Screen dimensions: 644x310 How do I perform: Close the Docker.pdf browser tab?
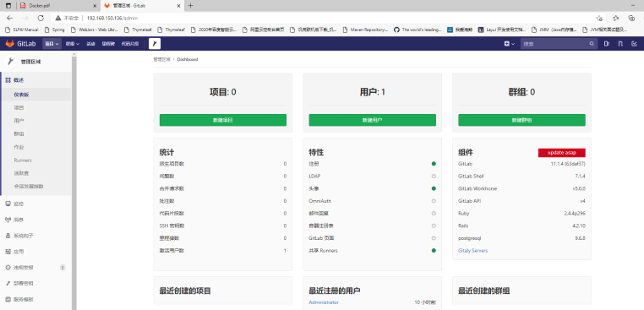pyautogui.click(x=95, y=6)
